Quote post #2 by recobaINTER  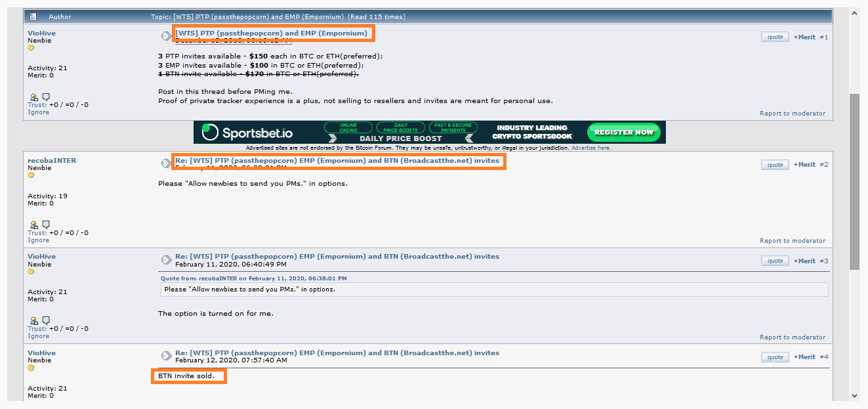coord(775,165)
